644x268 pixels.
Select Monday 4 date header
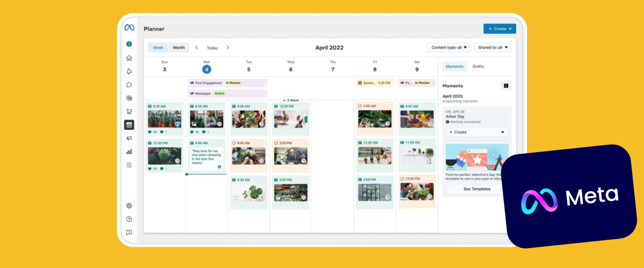207,66
